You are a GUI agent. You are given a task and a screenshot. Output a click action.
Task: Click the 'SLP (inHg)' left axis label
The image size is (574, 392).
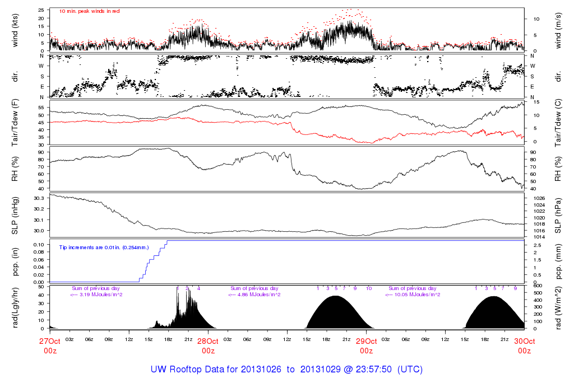pyautogui.click(x=15, y=216)
